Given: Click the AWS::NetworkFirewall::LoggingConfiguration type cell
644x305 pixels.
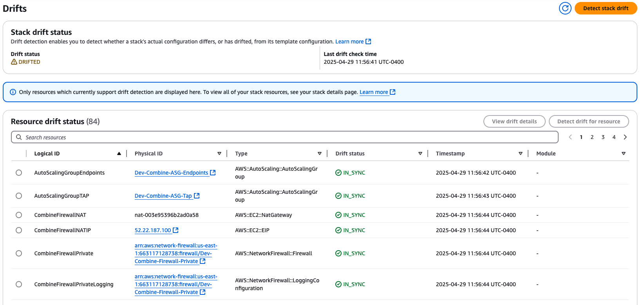Looking at the screenshot, I should tap(277, 284).
